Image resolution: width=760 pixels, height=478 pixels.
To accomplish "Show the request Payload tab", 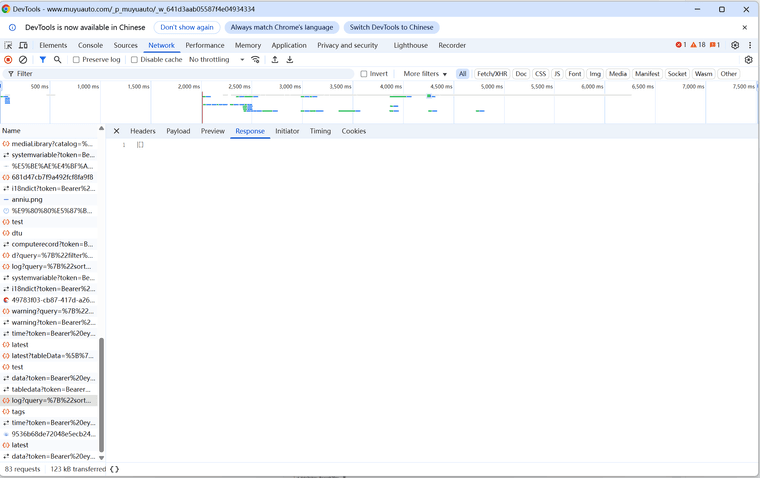I will click(x=178, y=131).
